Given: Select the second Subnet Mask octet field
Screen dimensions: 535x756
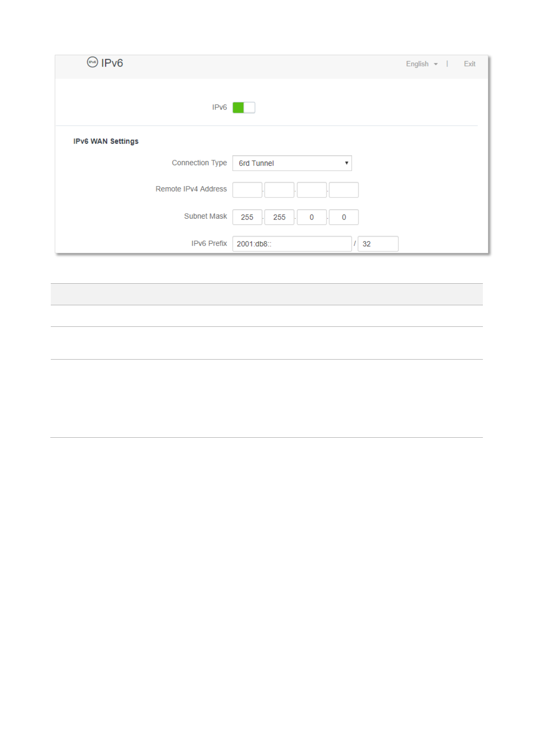Looking at the screenshot, I should pos(279,217).
